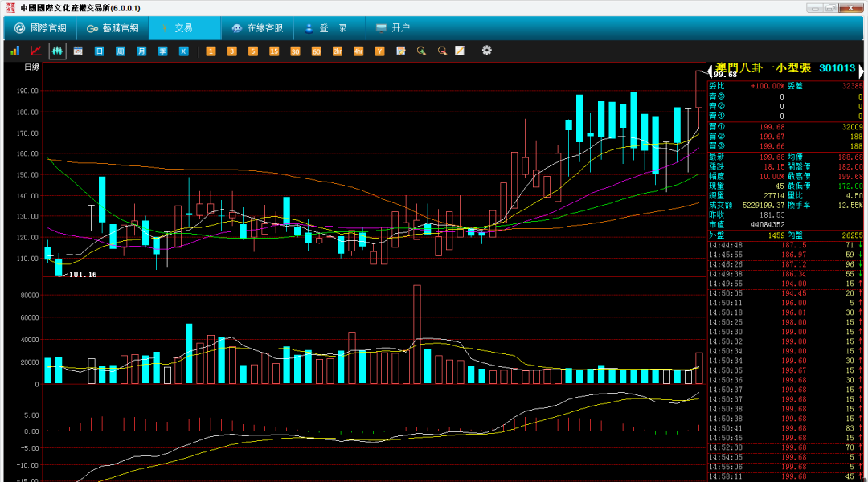Click the 換手率 value 12.55%

850,206
